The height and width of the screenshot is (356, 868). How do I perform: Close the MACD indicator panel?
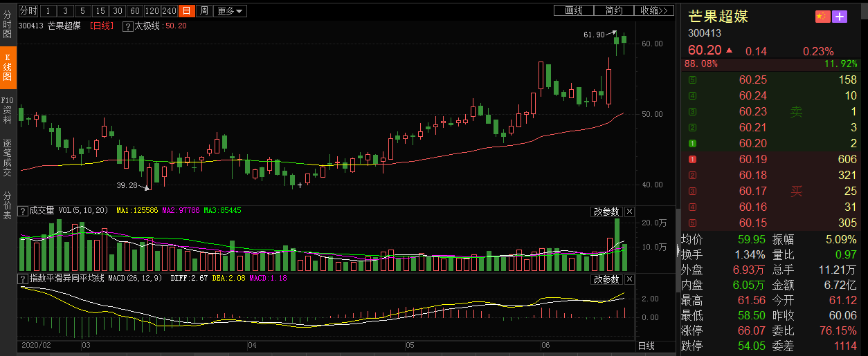[629, 279]
